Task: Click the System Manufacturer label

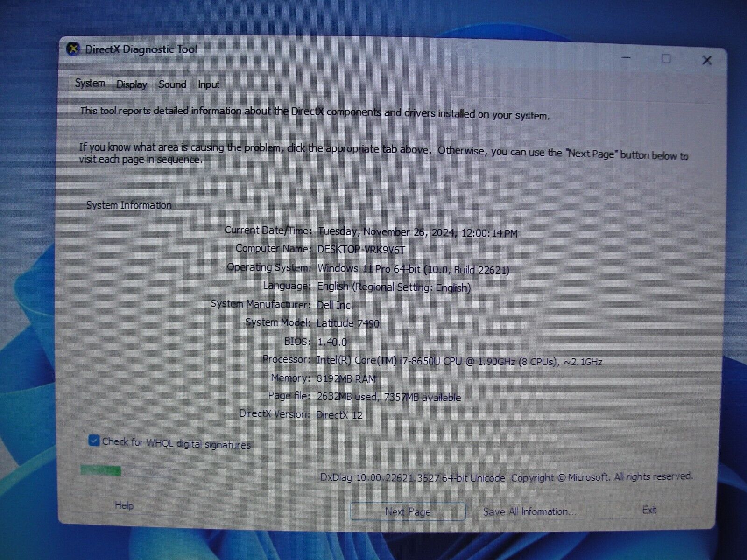Action: coord(261,304)
